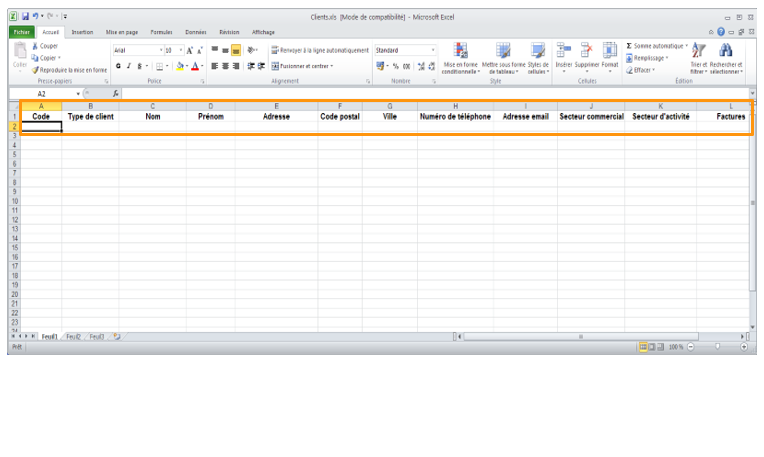This screenshot has width=764, height=457.
Task: Click Fusionner et centrer button
Action: (x=304, y=66)
